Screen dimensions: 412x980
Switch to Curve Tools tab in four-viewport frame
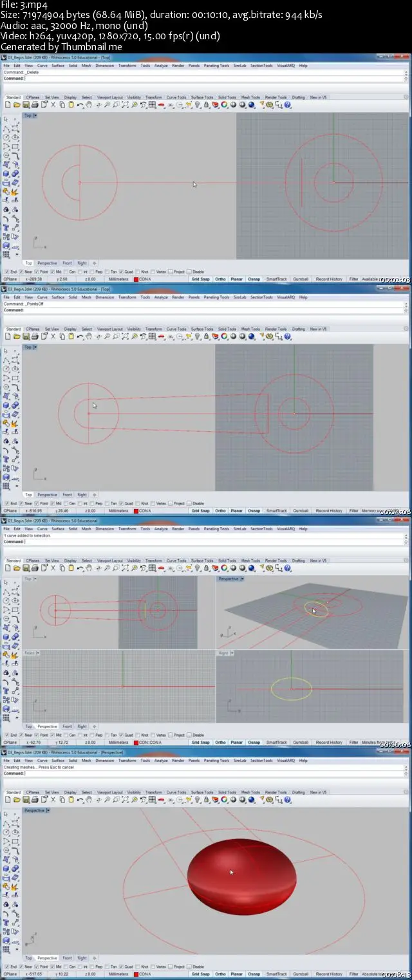[176, 560]
